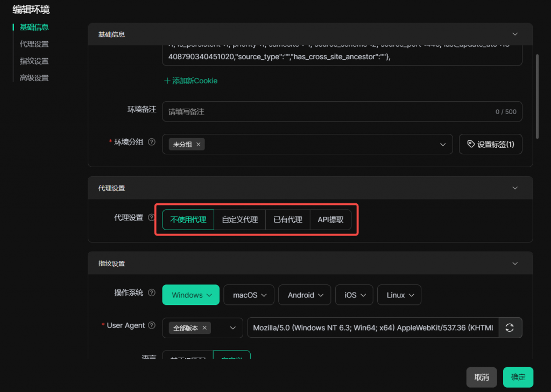Select 不使用代理 proxy option
This screenshot has height=392, width=551.
(x=188, y=219)
